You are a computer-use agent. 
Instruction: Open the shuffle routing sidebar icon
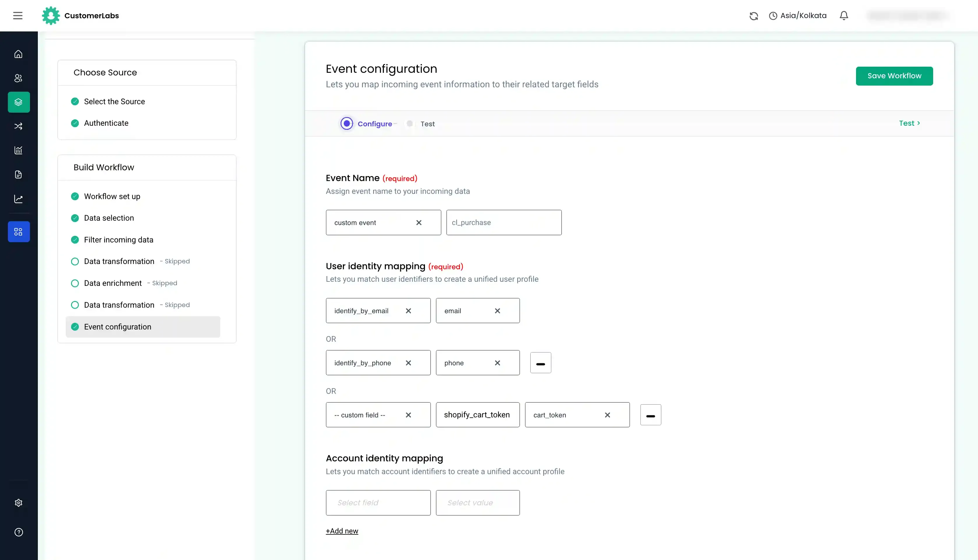[18, 126]
